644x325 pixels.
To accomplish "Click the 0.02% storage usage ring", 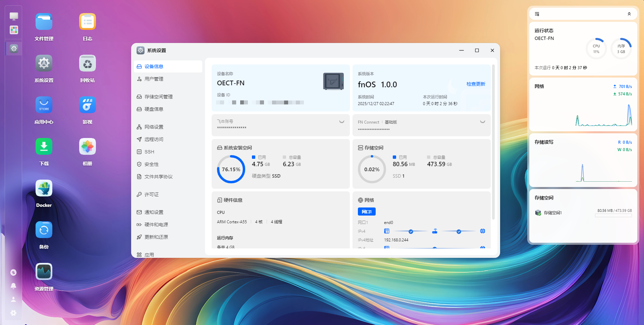I will [x=372, y=169].
